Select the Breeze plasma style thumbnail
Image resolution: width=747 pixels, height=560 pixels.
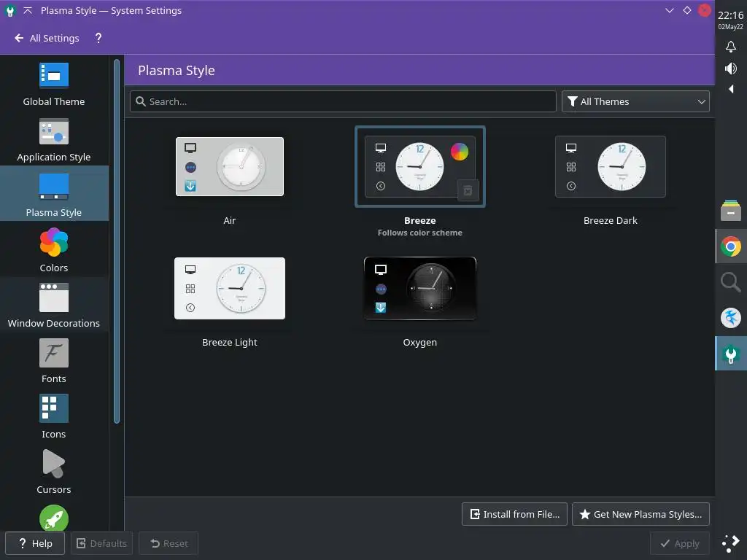pos(419,167)
